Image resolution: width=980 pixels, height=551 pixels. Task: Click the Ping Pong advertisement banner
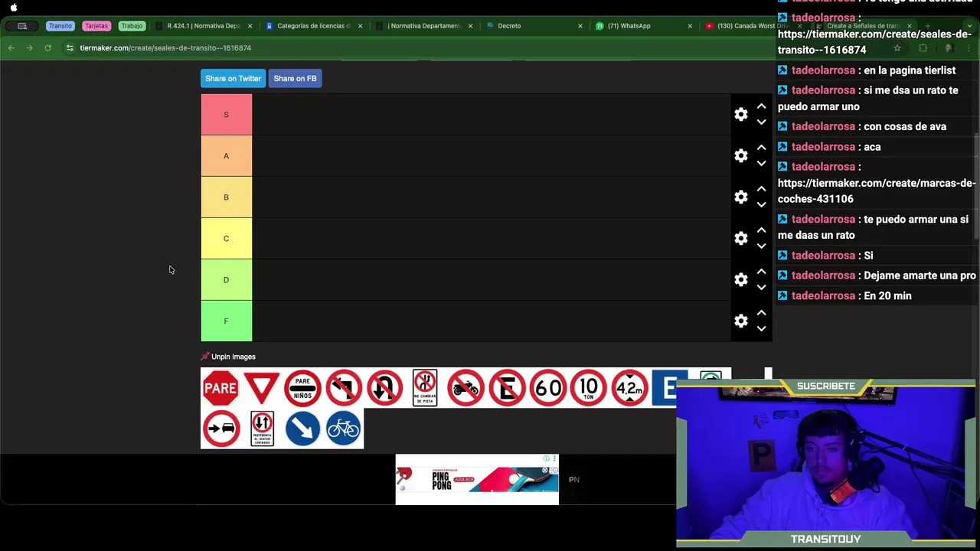tap(477, 479)
